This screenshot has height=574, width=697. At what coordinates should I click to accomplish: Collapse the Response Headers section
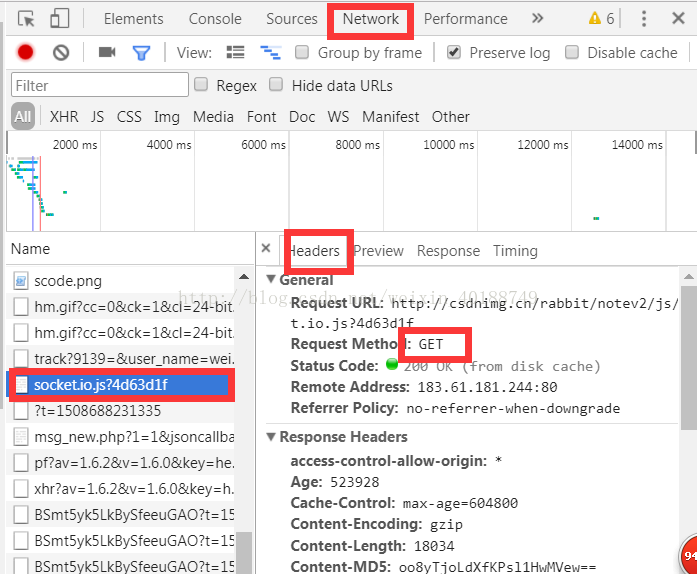pyautogui.click(x=271, y=437)
